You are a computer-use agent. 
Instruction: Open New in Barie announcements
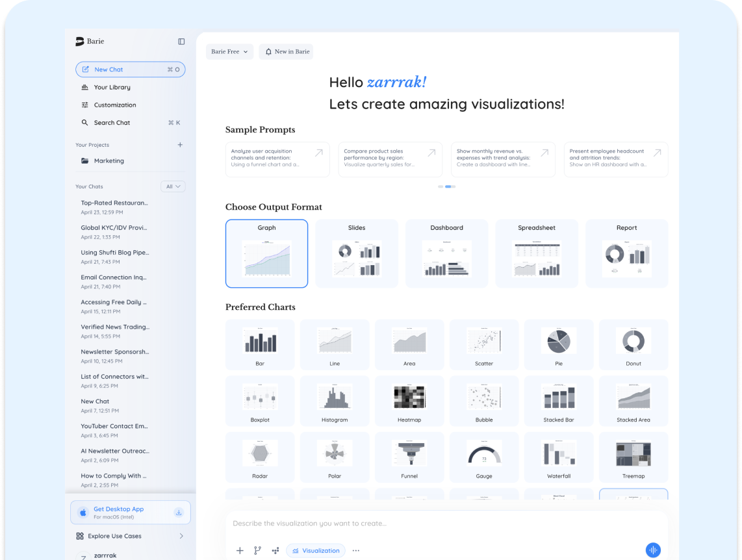[287, 51]
